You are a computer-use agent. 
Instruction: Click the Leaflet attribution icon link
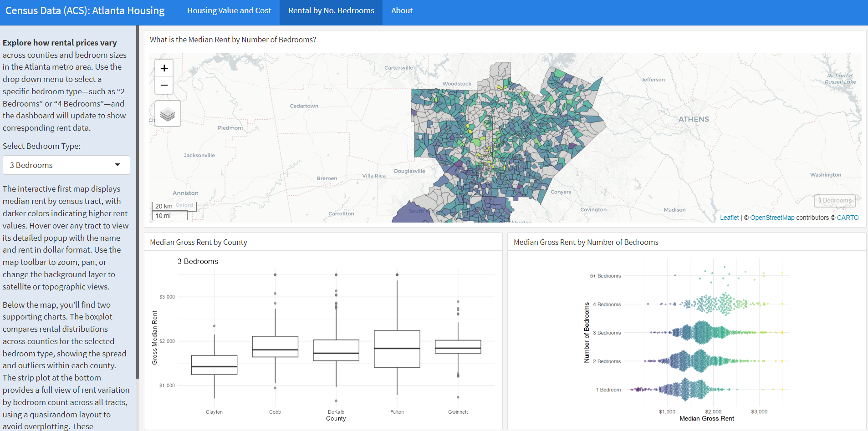pyautogui.click(x=729, y=218)
